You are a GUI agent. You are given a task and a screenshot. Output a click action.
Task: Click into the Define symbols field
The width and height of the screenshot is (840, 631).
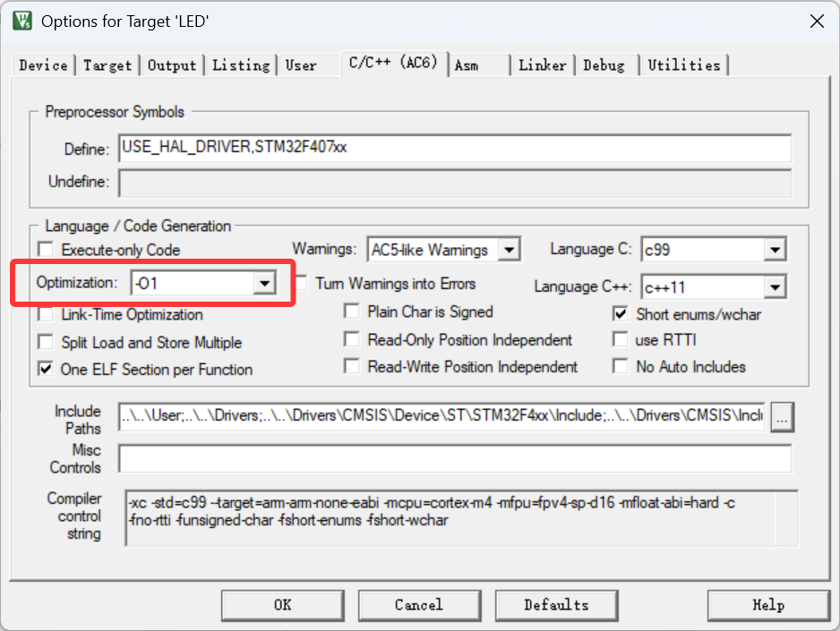454,148
